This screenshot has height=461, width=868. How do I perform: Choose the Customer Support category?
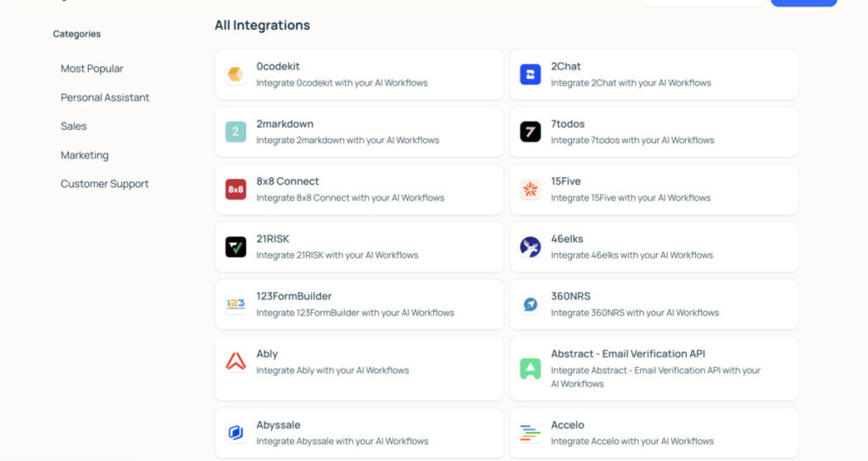tap(104, 184)
